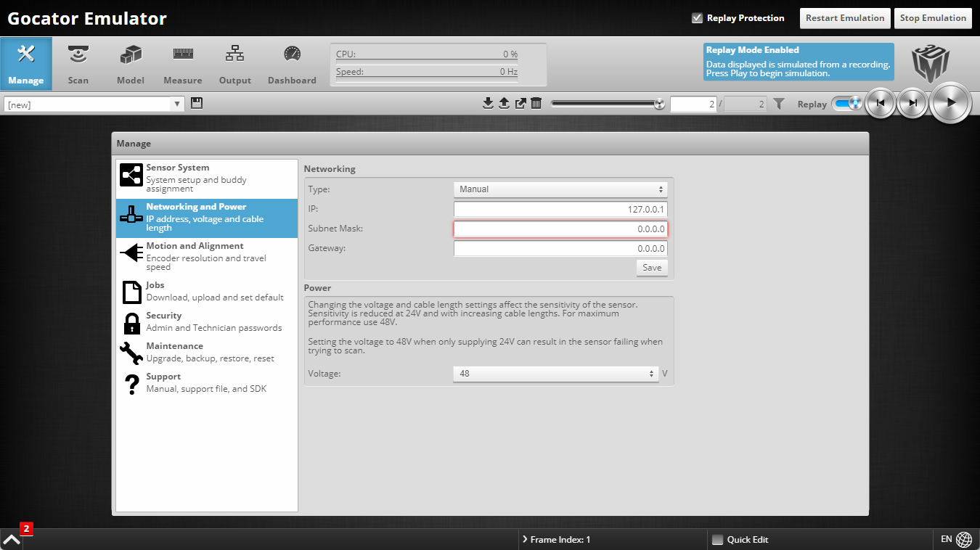Click the Subnet Mask field
980x550 pixels.
[x=560, y=229]
